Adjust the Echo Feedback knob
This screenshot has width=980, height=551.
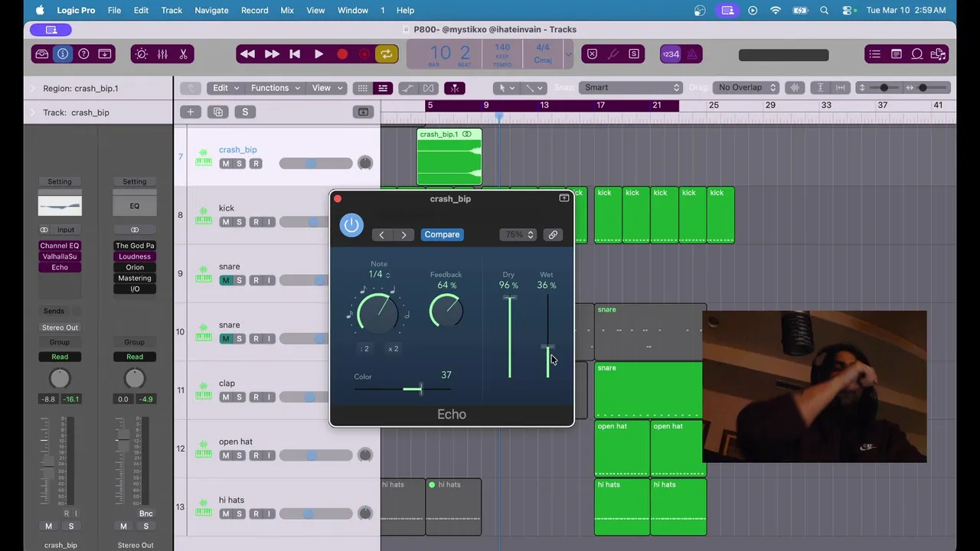(446, 311)
